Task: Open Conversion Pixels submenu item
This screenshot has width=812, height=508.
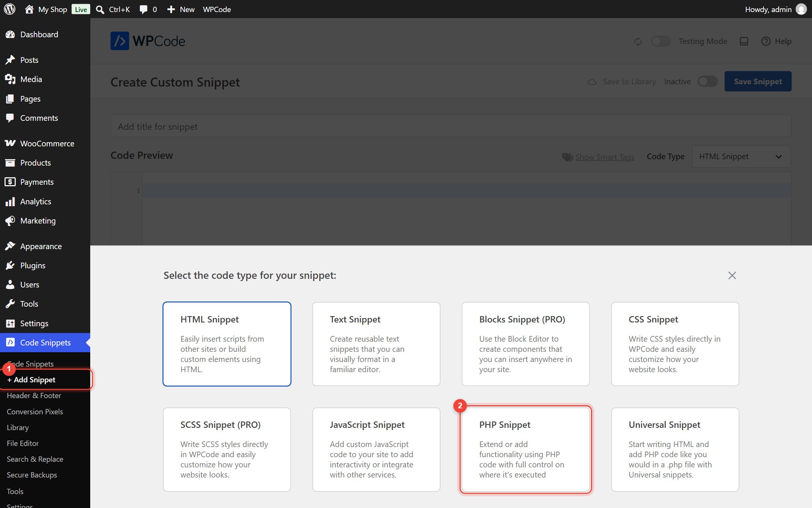Action: (x=35, y=412)
